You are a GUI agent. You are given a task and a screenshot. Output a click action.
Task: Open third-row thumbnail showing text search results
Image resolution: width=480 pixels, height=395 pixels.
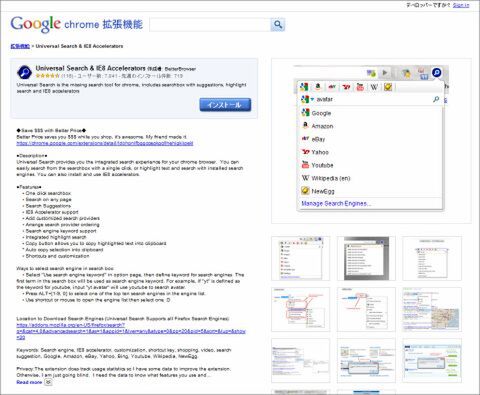pos(301,361)
